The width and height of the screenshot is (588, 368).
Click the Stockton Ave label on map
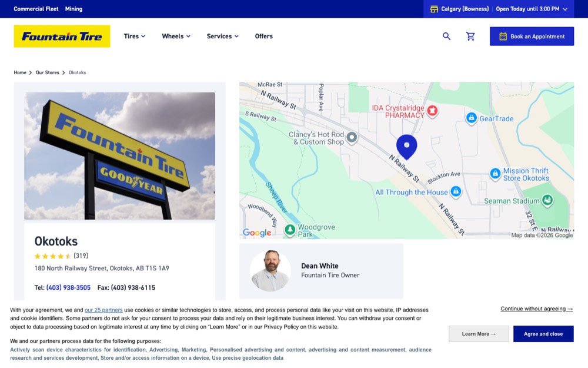[443, 177]
